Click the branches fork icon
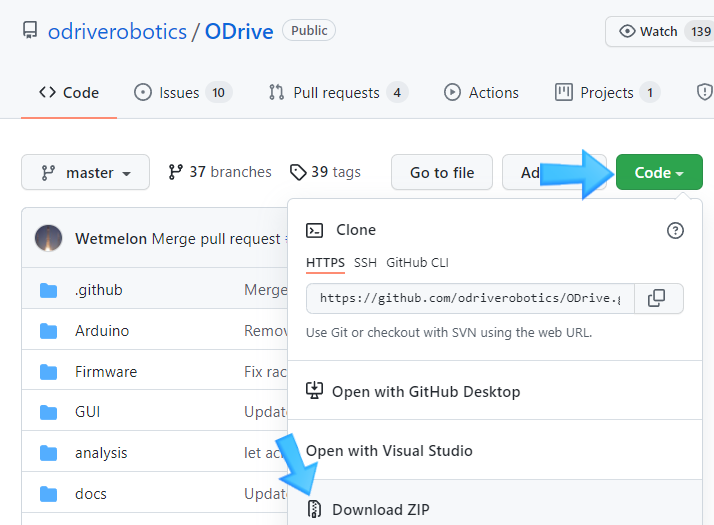The image size is (714, 525). pyautogui.click(x=175, y=172)
